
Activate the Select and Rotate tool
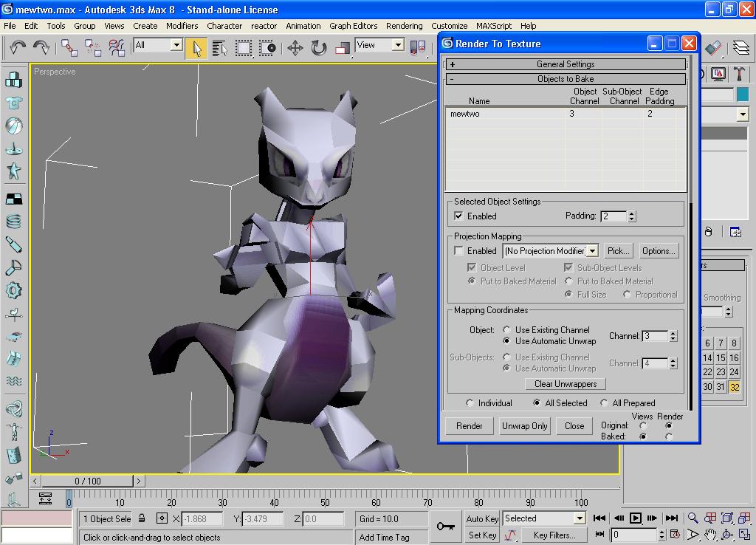319,48
